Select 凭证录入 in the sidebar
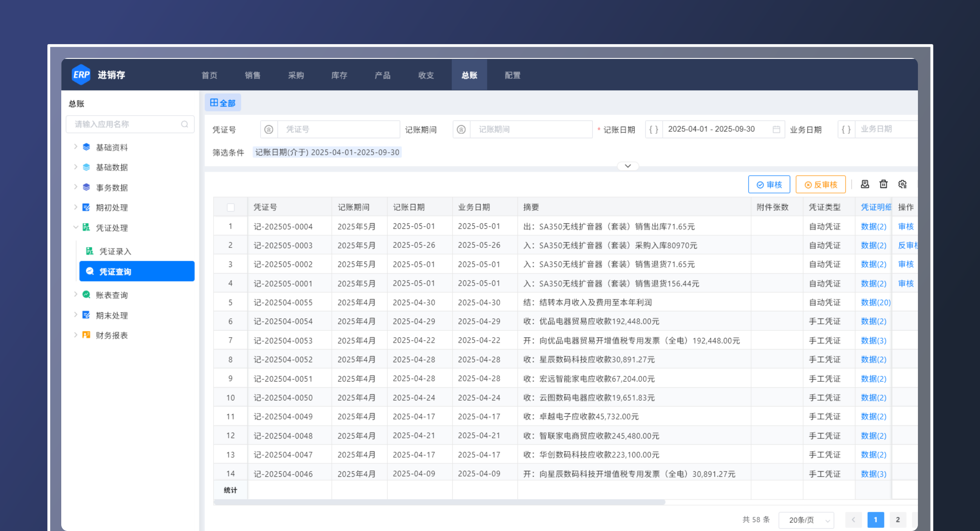Screen dimensions: 980x531 click(116, 251)
